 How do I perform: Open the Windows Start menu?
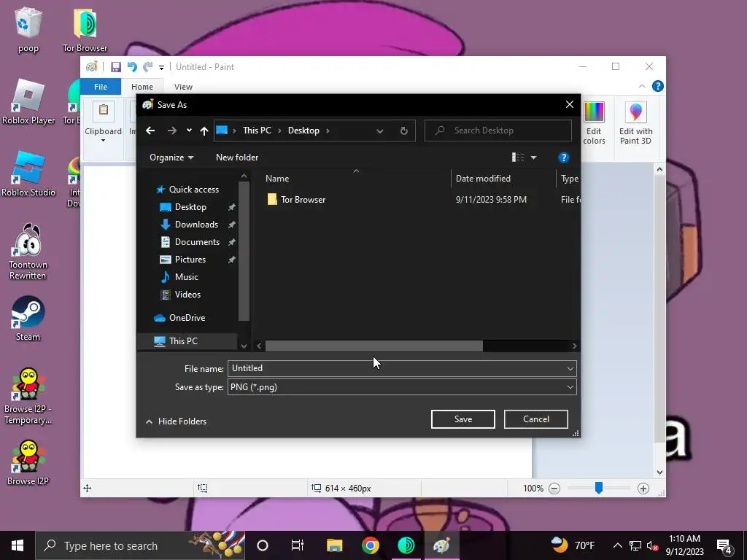pos(18,545)
